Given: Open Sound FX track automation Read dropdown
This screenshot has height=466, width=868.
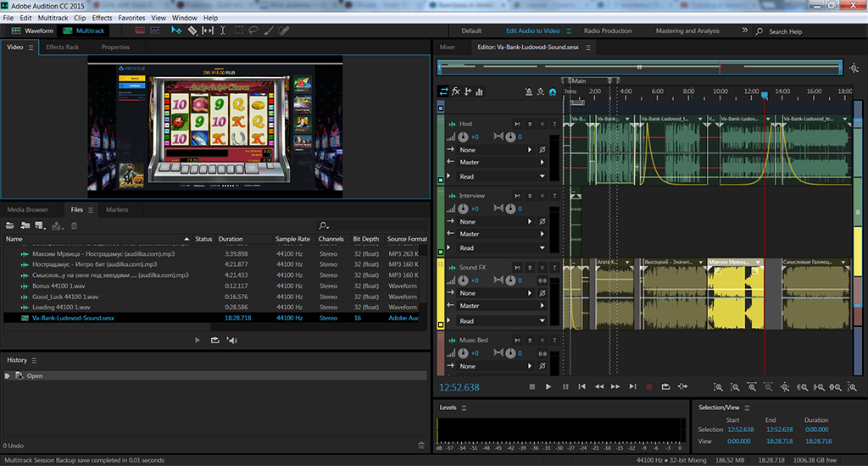Looking at the screenshot, I should (x=501, y=321).
